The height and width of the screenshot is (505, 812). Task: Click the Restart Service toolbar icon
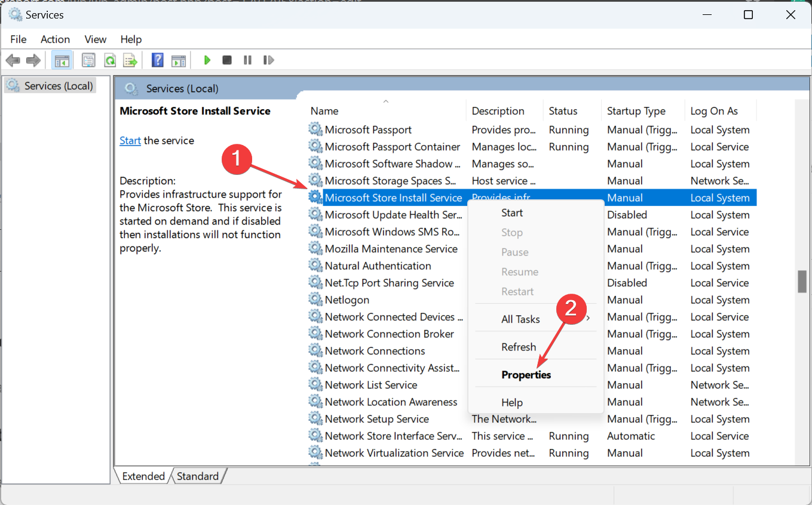268,60
